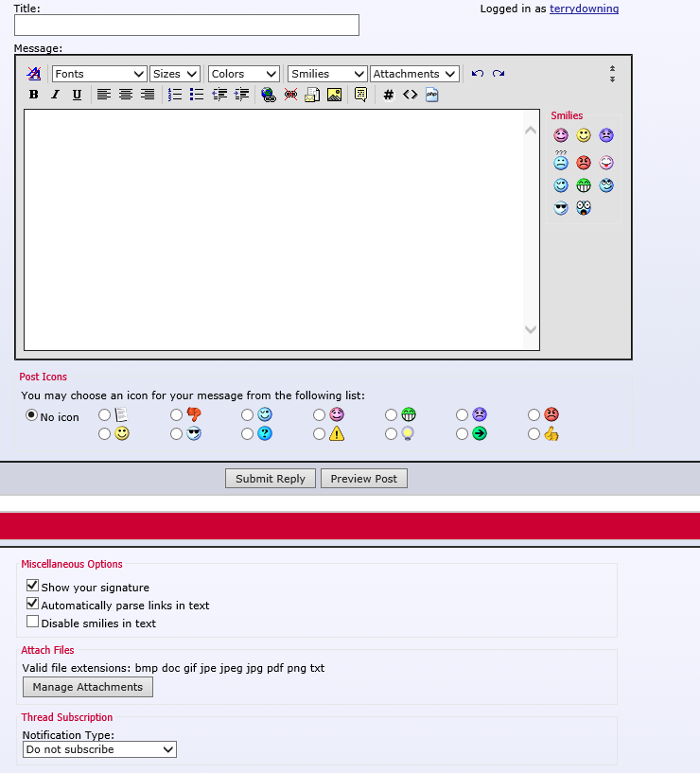Select the thumbs down post icon
Viewport: 700px width, 773px height.
pyautogui.click(x=177, y=415)
